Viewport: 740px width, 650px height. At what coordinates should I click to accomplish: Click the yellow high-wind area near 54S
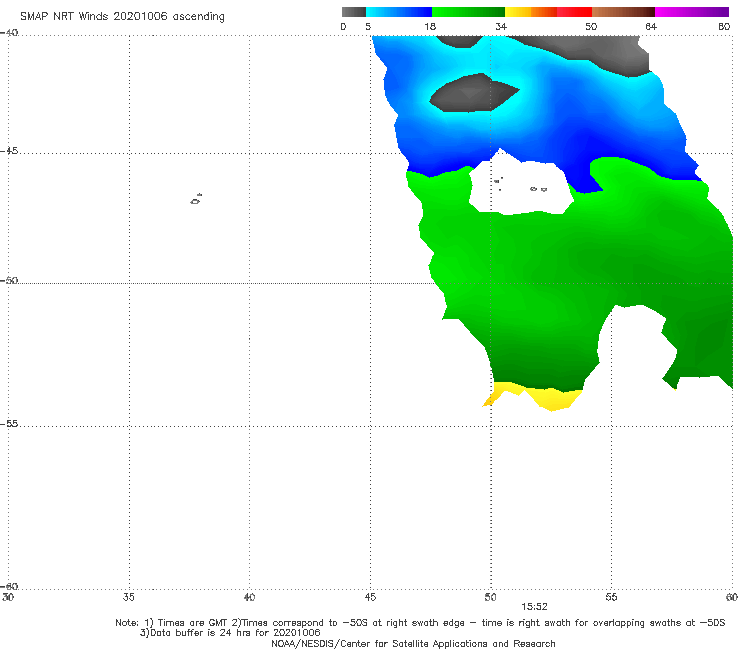[552, 399]
